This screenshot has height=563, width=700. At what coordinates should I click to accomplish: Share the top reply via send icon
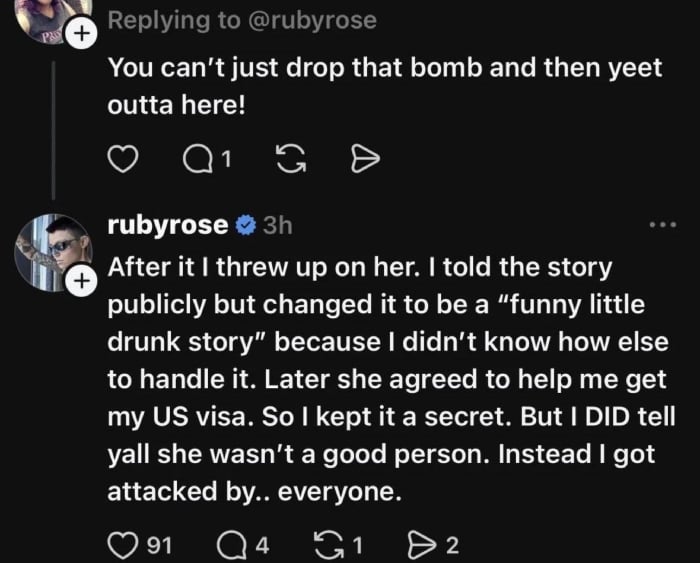365,158
